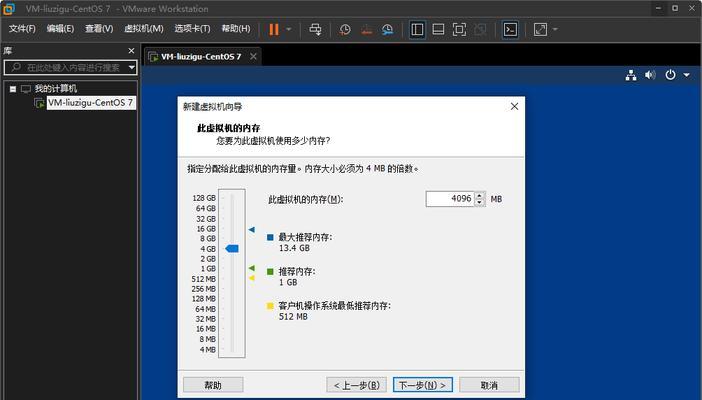Click the 8 GB slider label
The height and width of the screenshot is (400, 702).
click(208, 238)
